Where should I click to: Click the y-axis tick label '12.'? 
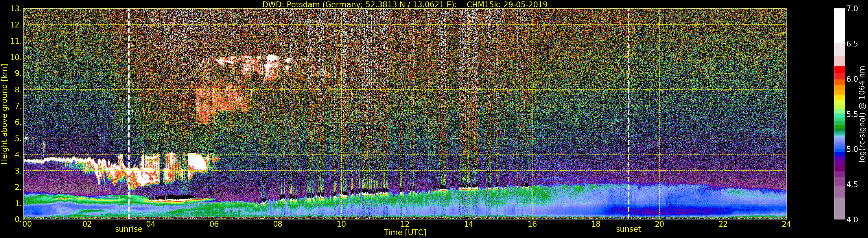pos(16,25)
